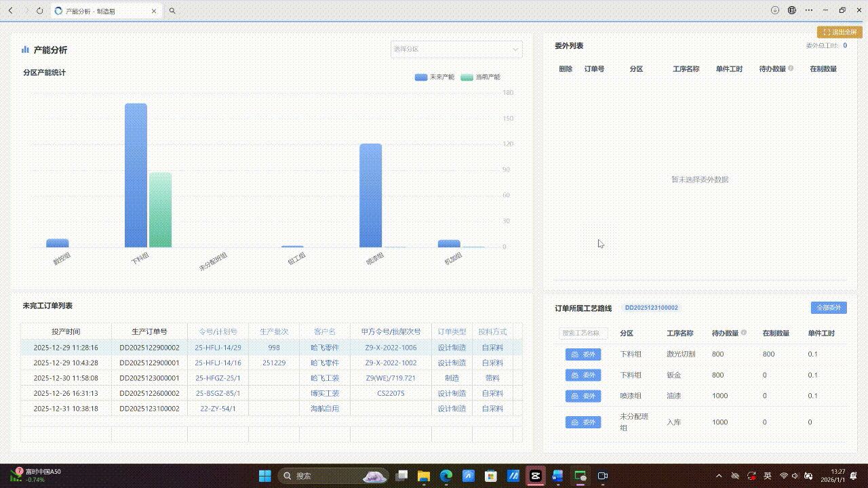Click the 全部委外 button
This screenshot has height=488, width=868.
click(829, 308)
